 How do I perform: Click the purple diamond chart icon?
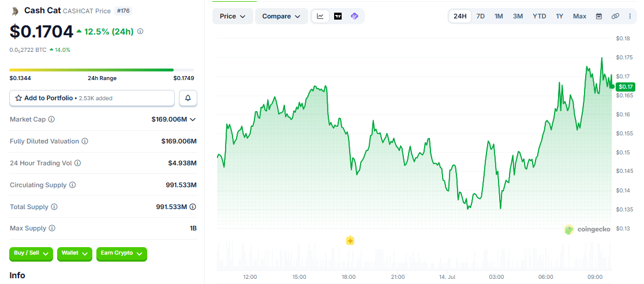click(354, 16)
